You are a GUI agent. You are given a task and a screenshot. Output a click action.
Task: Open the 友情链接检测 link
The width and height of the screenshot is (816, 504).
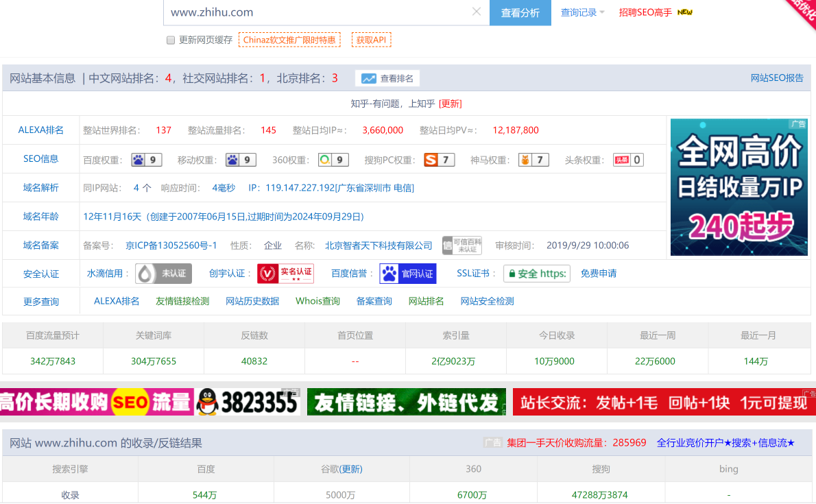point(182,301)
